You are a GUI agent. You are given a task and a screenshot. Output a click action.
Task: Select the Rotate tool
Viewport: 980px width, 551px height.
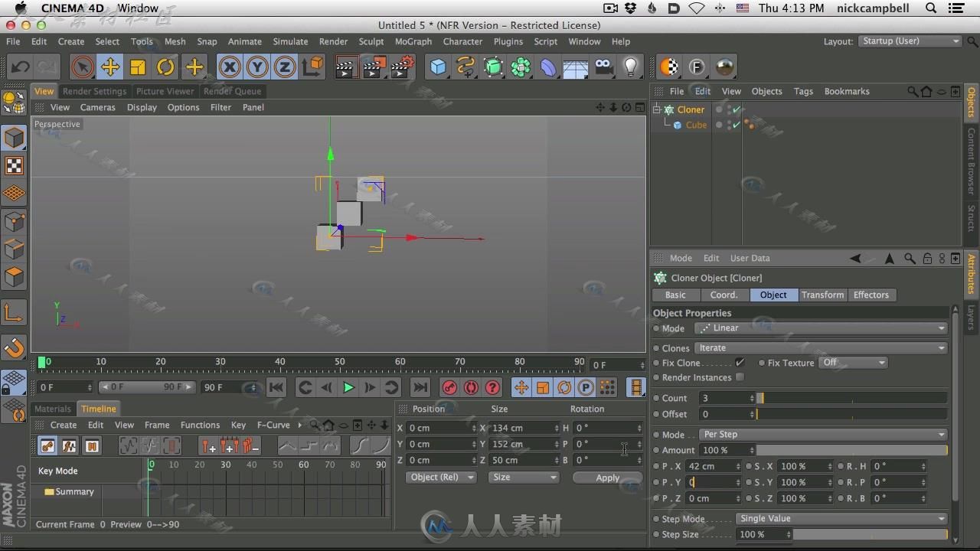(165, 67)
